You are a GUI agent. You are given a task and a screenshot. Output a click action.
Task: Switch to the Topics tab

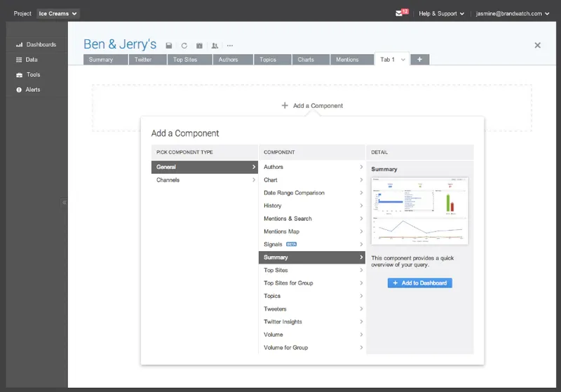tap(273, 60)
